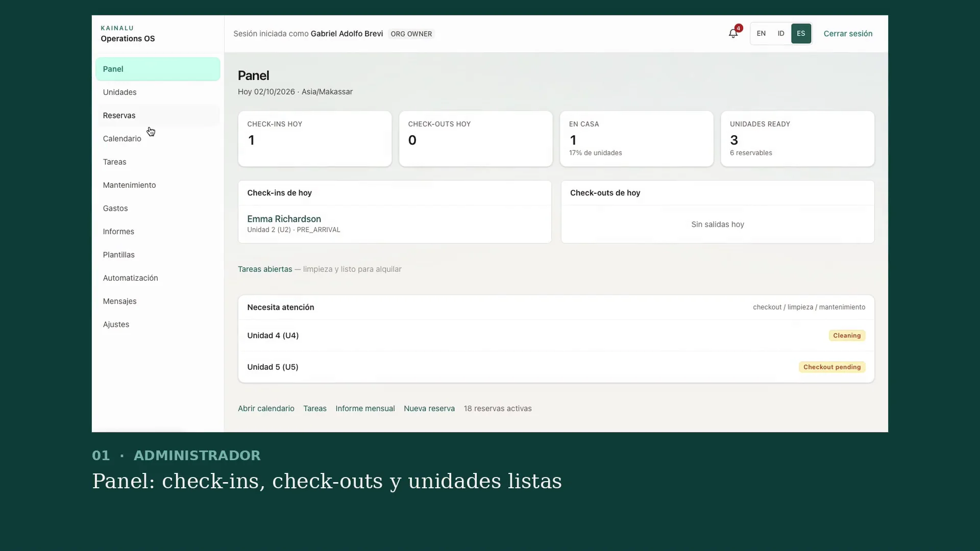Open Mantenimiento section
The width and height of the screenshot is (980, 551).
click(158, 185)
